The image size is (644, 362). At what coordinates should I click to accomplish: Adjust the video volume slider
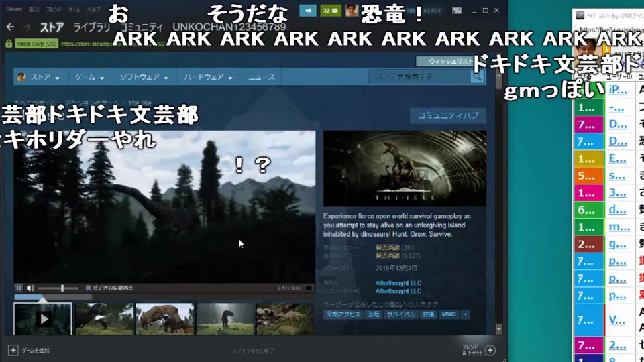tap(58, 288)
